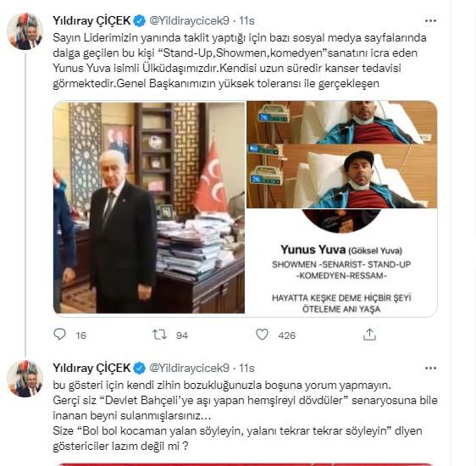Image resolution: width=476 pixels, height=466 pixels.
Task: Like the first tweet via the heart icon
Action: 262,334
